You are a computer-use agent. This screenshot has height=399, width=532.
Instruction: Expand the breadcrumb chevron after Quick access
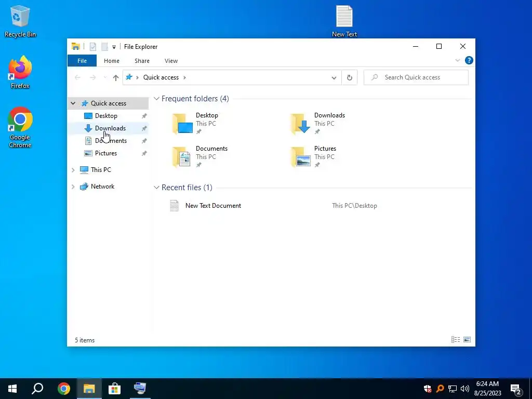click(184, 77)
